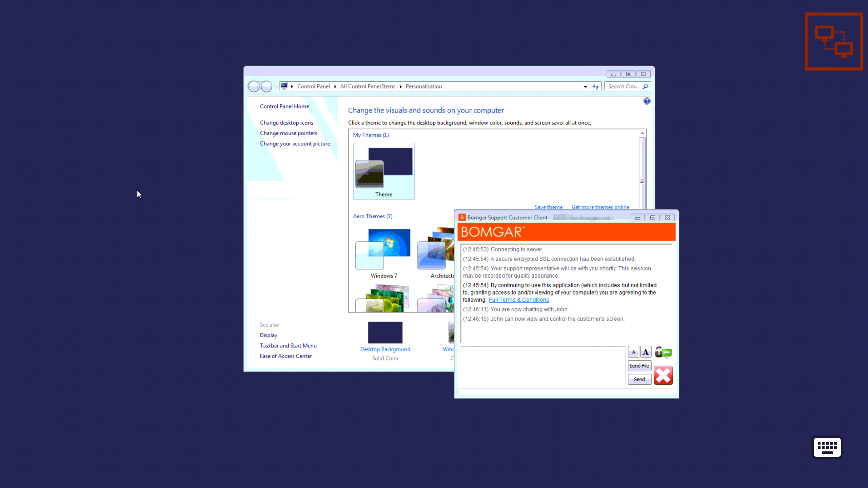The width and height of the screenshot is (868, 488).
Task: Open the on-screen keyboard button
Action: pos(827,447)
